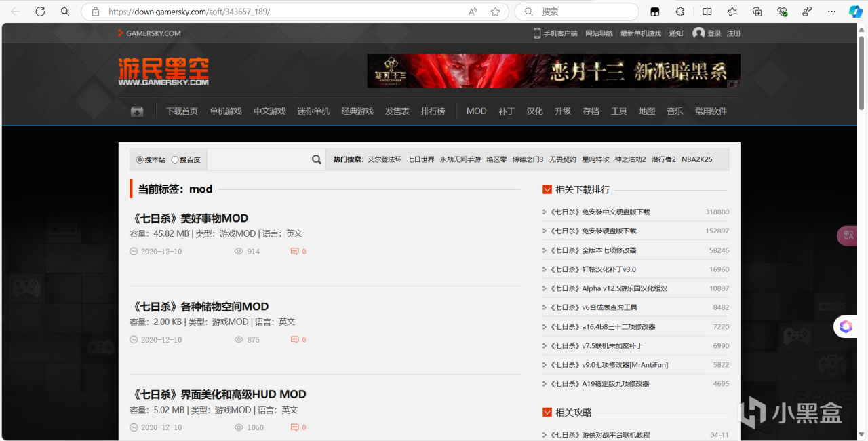Open 网站导航 link in top bar
868x441 pixels.
tap(599, 33)
